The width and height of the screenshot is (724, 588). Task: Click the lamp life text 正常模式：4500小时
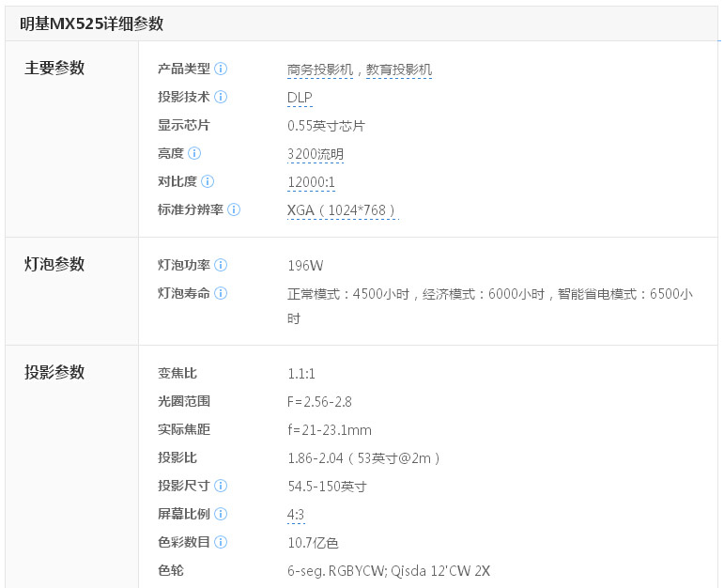348,294
